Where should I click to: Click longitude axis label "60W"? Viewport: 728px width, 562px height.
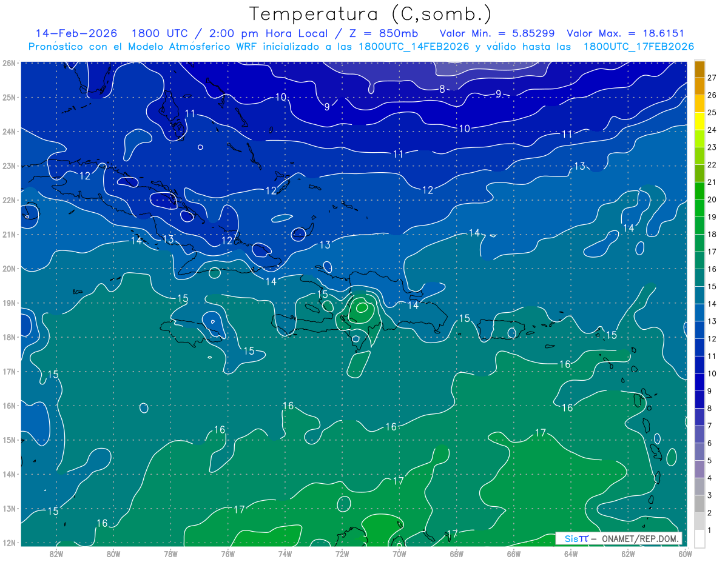click(685, 553)
